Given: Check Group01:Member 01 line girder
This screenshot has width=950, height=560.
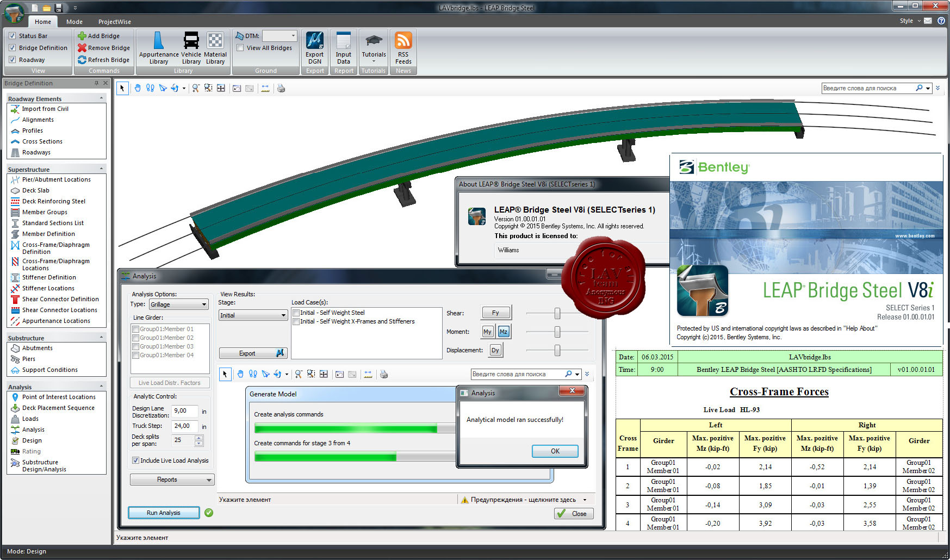Looking at the screenshot, I should click(135, 329).
